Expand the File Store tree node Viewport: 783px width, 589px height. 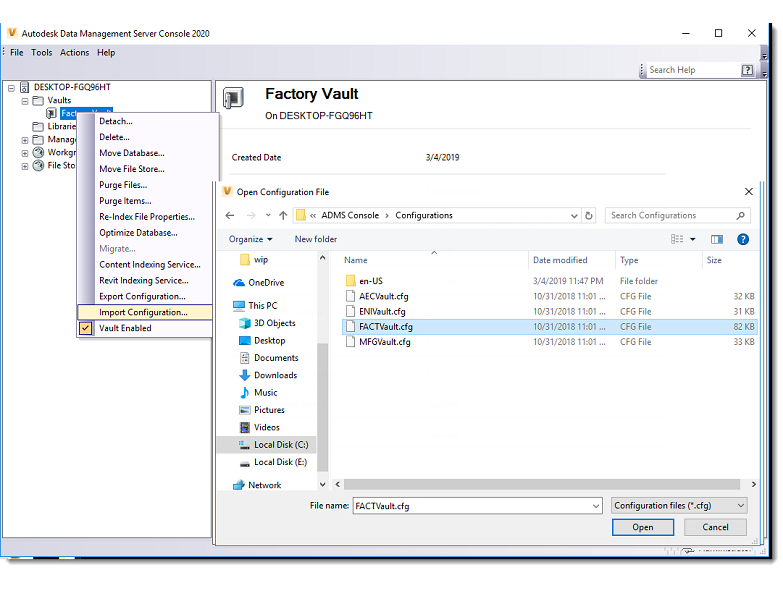point(24,166)
